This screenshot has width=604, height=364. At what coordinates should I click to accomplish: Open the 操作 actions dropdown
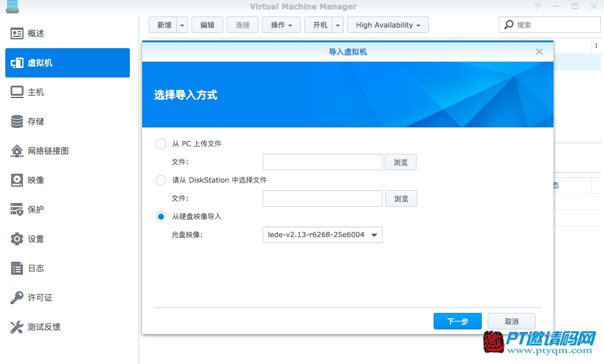click(x=281, y=25)
